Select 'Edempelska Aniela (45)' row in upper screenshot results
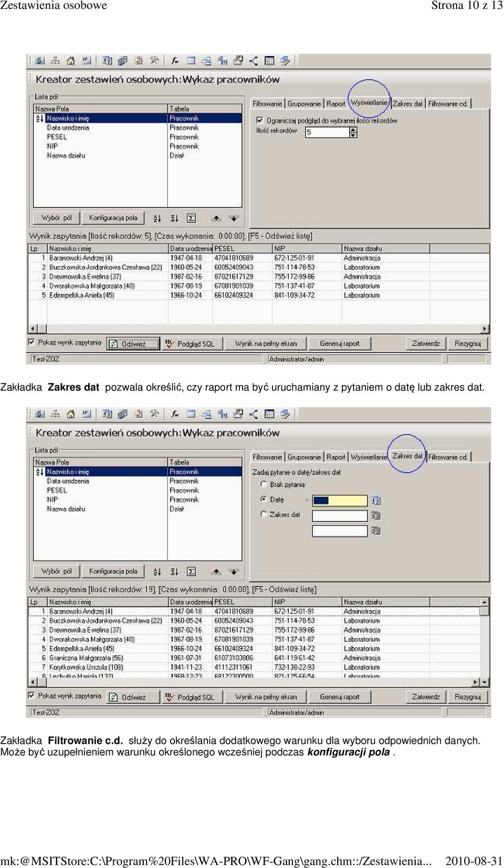The height and width of the screenshot is (868, 504). pos(258,295)
